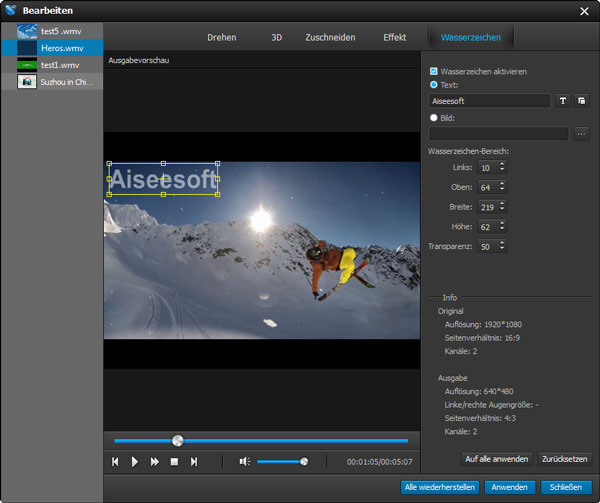Change Transparenz using its spinner arrows

coord(502,245)
